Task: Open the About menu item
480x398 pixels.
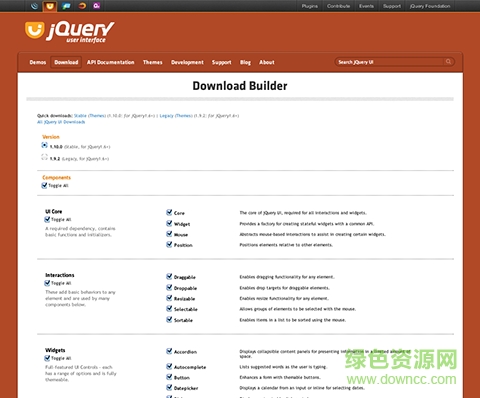Action: [267, 62]
